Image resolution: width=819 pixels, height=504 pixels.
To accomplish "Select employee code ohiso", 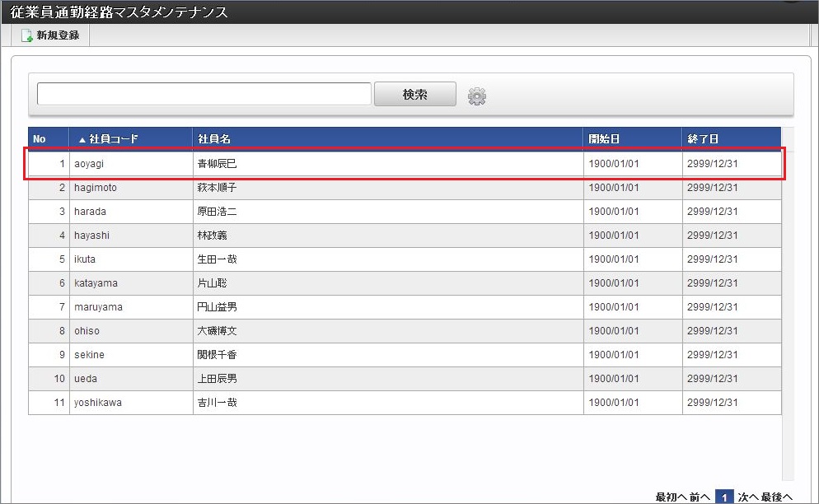I will [x=87, y=330].
